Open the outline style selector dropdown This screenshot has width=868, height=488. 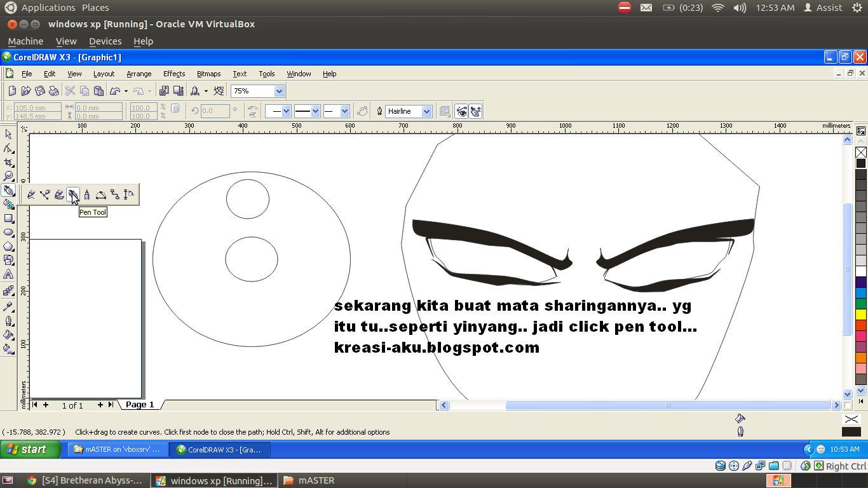pos(315,111)
